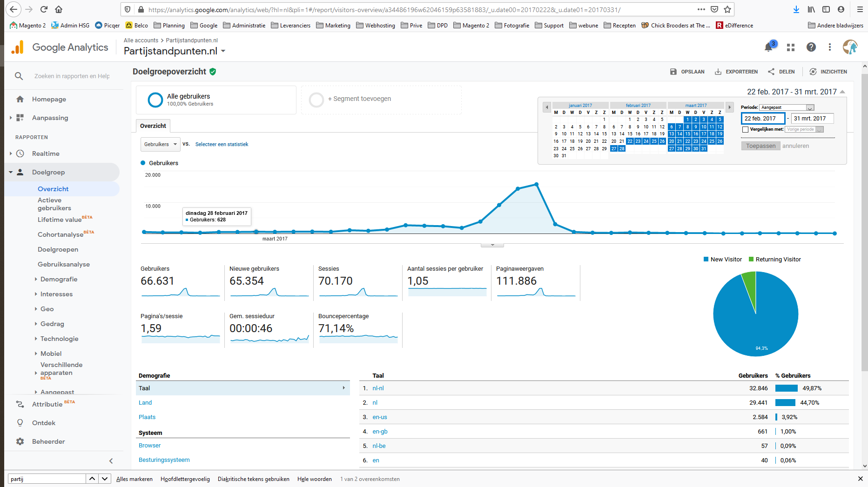Click the Ontdek lightbulb icon
The image size is (868, 487).
coord(20,423)
